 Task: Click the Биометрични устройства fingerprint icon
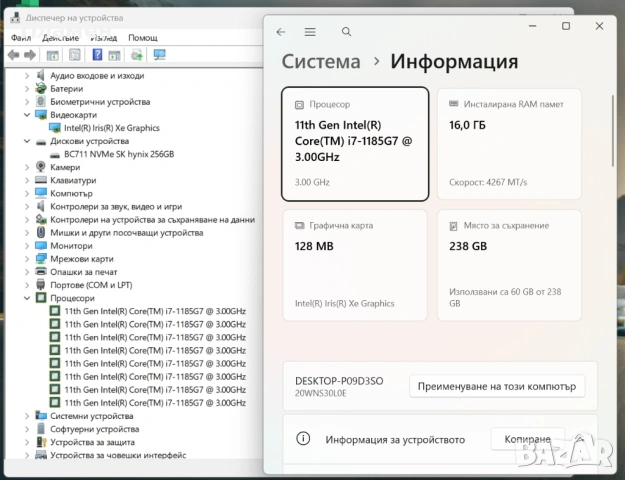pos(41,102)
